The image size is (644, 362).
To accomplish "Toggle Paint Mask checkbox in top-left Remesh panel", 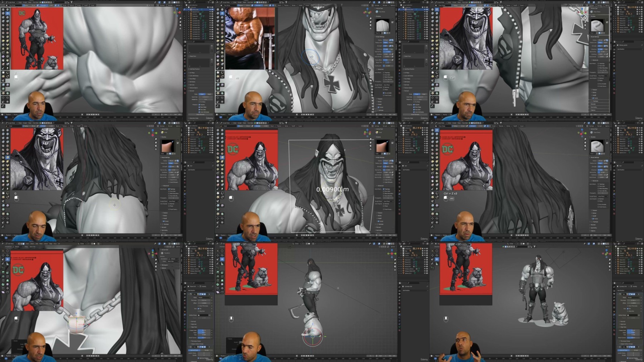I will (x=199, y=107).
